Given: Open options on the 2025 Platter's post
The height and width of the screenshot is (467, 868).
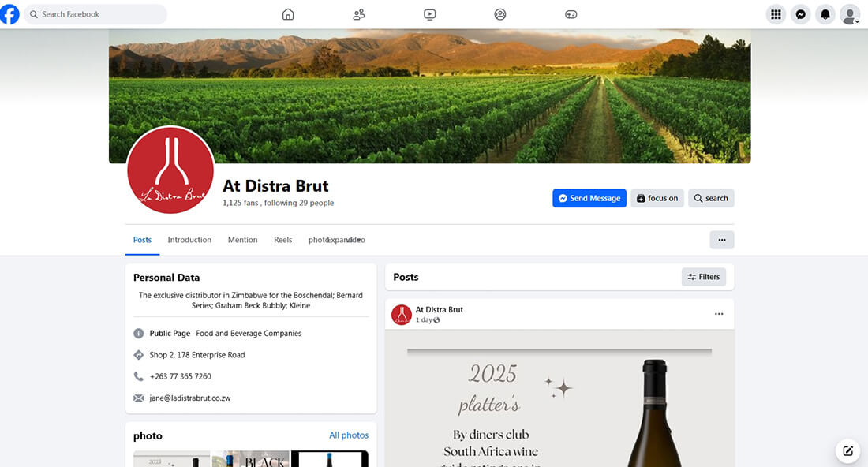Looking at the screenshot, I should point(719,313).
